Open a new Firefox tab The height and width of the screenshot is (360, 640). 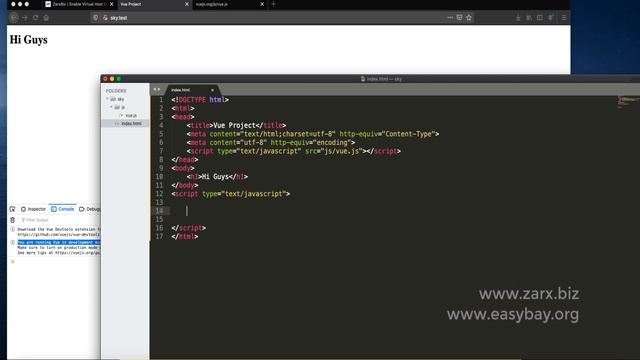pos(273,4)
